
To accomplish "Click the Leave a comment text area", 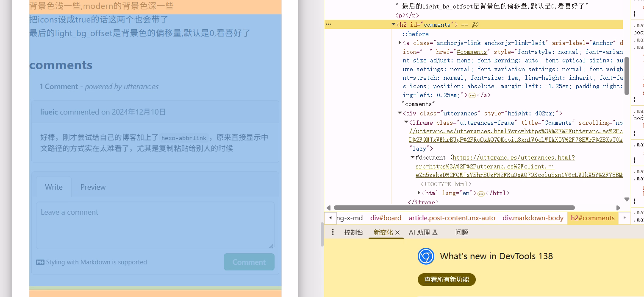I will pyautogui.click(x=155, y=225).
